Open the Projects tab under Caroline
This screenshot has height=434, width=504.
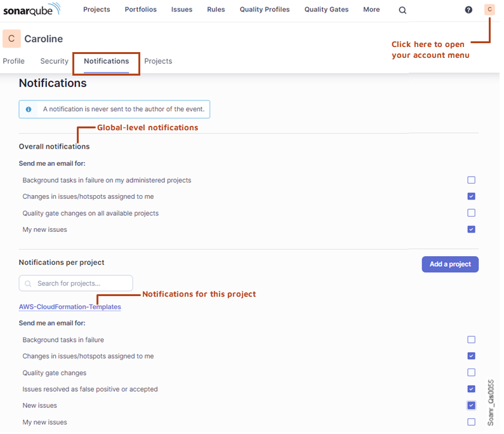(x=158, y=61)
